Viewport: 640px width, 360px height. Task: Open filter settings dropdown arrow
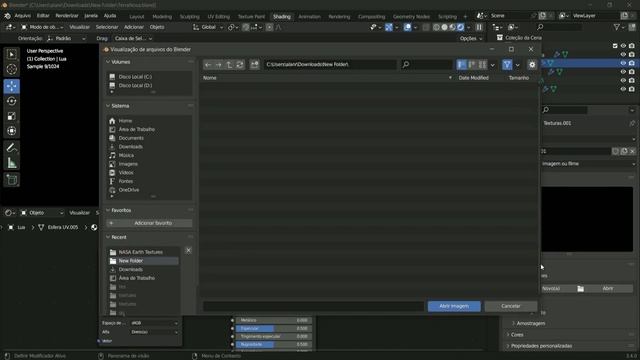518,65
